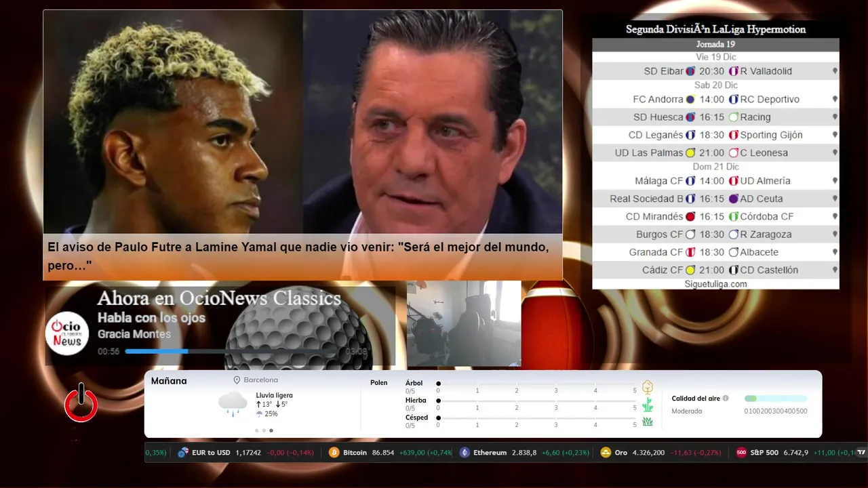Visit the Siguetuliga.com link
Viewport: 868px width, 488px height.
pos(715,284)
